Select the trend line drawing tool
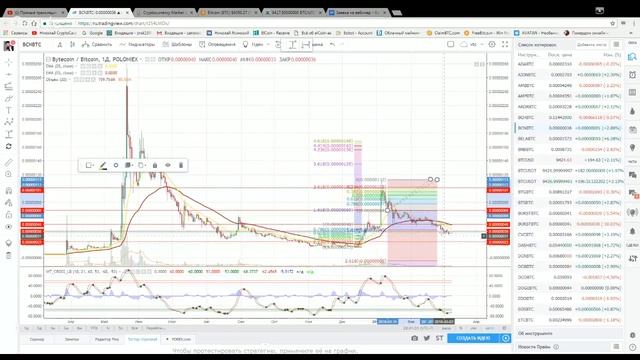 point(9,74)
